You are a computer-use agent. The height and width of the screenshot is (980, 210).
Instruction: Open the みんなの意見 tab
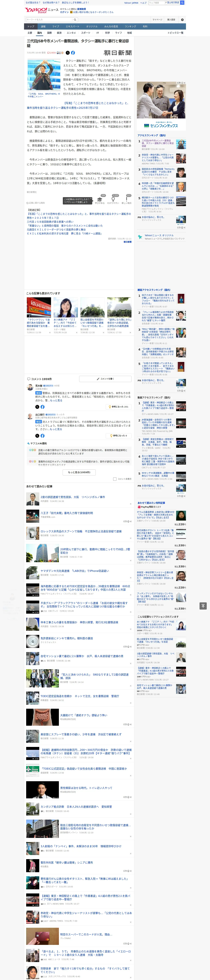(x=111, y=27)
